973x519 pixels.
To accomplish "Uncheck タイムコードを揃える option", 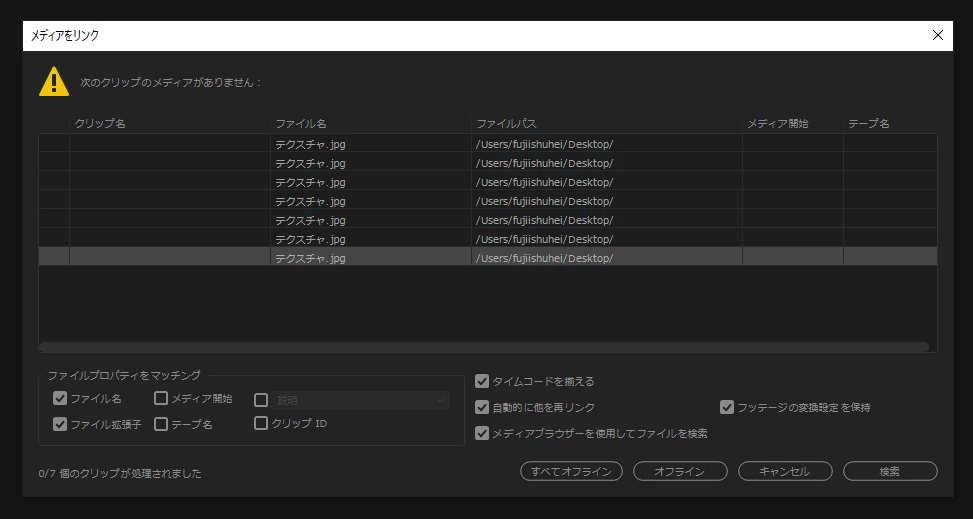I will [482, 381].
